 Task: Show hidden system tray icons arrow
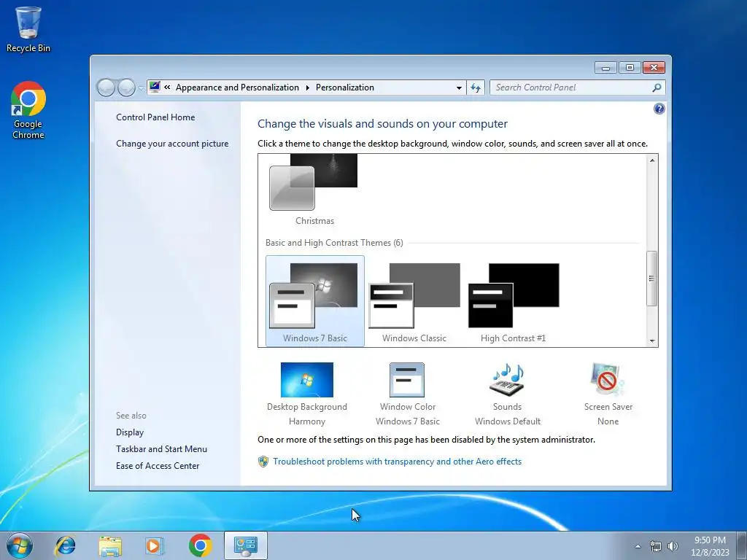click(638, 546)
